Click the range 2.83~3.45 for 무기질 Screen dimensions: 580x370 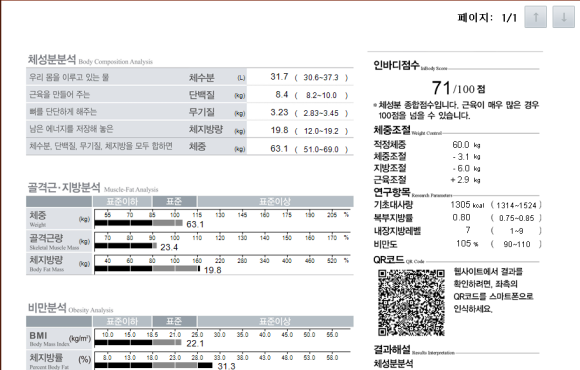321,113
